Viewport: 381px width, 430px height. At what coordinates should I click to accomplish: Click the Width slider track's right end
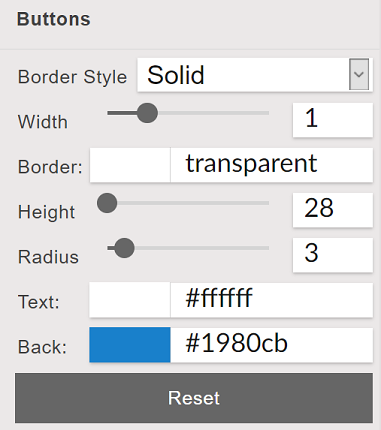click(x=267, y=113)
